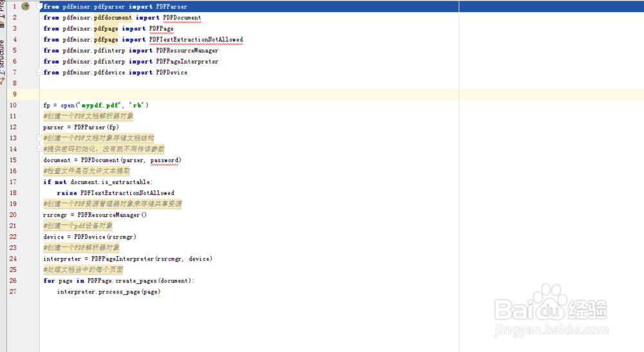Click PDFPage at end of line 3
This screenshot has width=644, height=352.
(161, 29)
